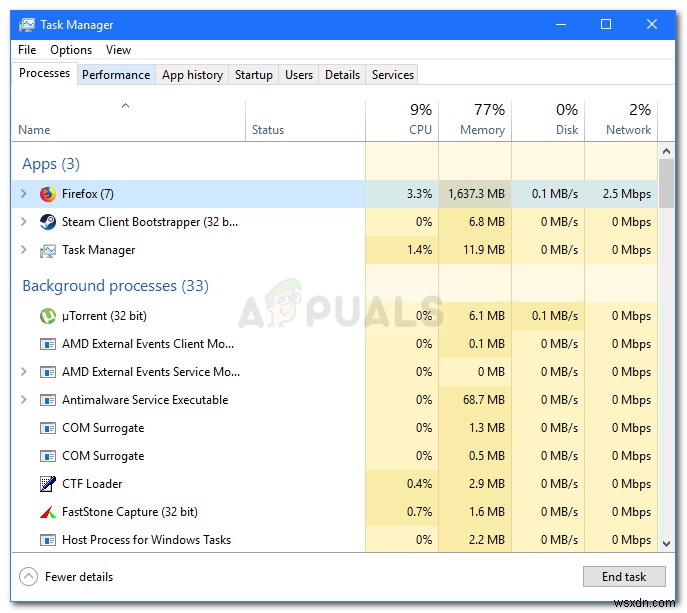Collapse view with Fewer details arrow
This screenshot has height=613, width=687.
(28, 577)
